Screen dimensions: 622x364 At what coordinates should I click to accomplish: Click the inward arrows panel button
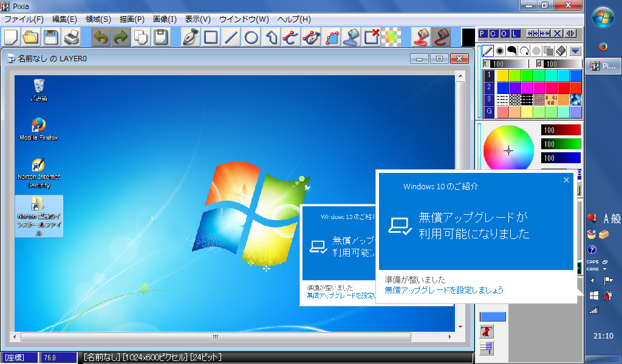click(x=545, y=33)
